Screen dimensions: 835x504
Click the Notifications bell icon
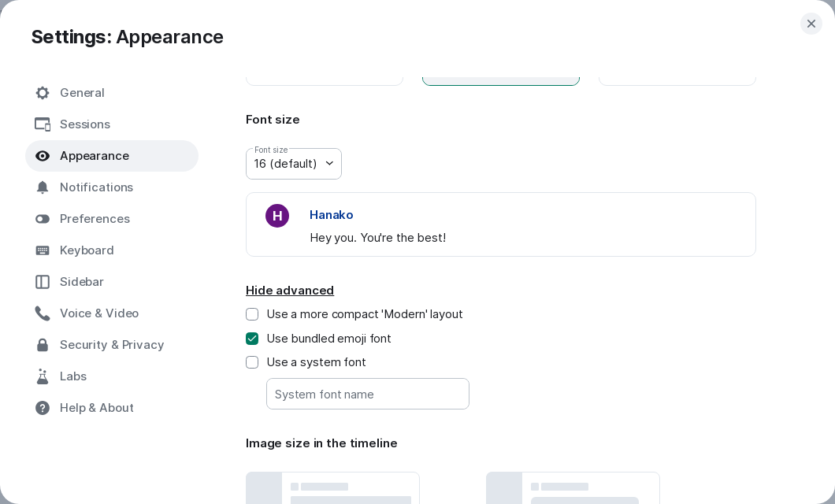click(x=43, y=187)
